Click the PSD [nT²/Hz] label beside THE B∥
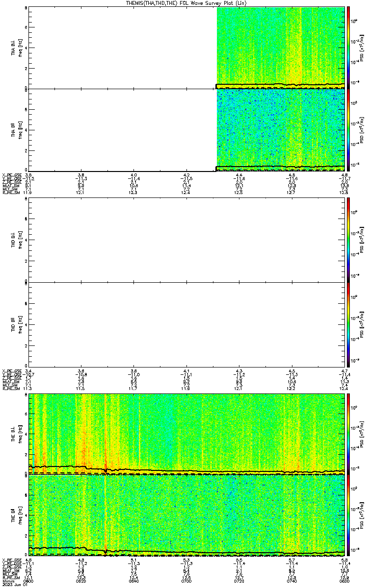This screenshot has height=588, width=368. 362,516
